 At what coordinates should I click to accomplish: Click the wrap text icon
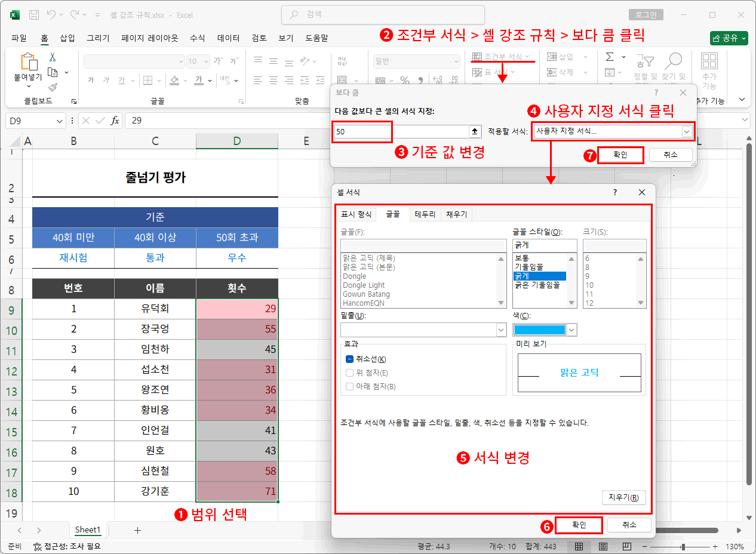pyautogui.click(x=342, y=61)
